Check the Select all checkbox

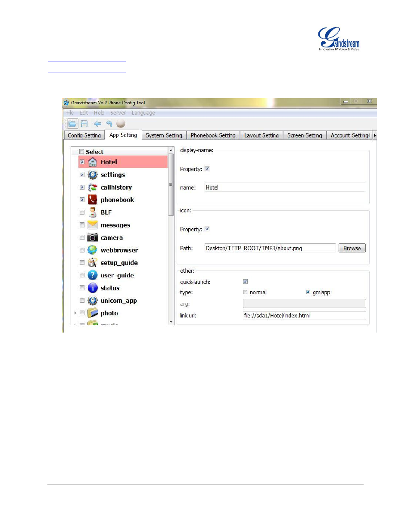pos(82,152)
